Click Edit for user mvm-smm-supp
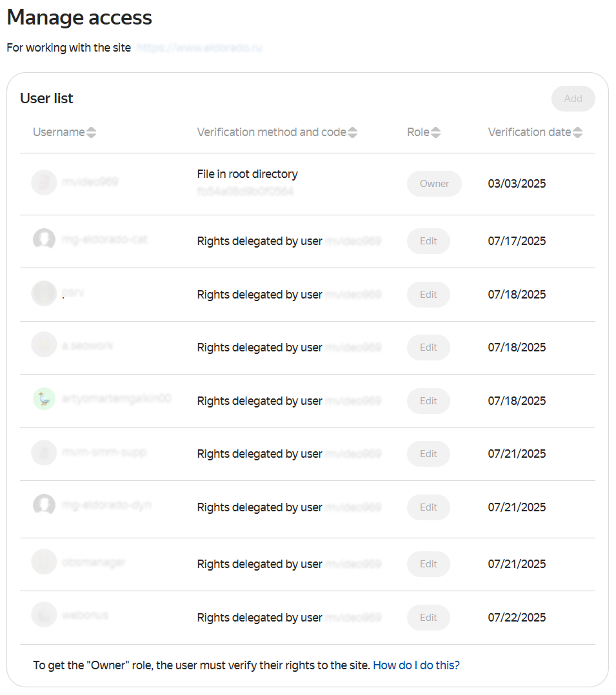 tap(428, 454)
